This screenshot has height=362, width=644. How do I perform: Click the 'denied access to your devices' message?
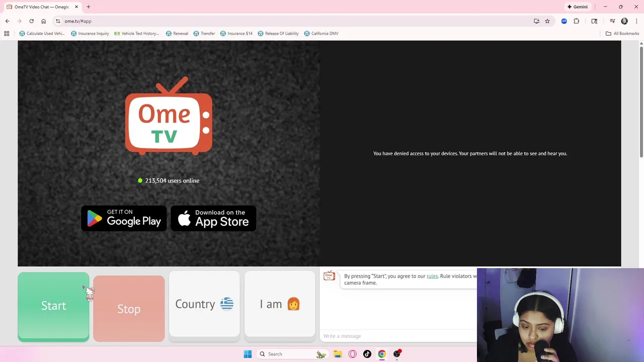470,153
